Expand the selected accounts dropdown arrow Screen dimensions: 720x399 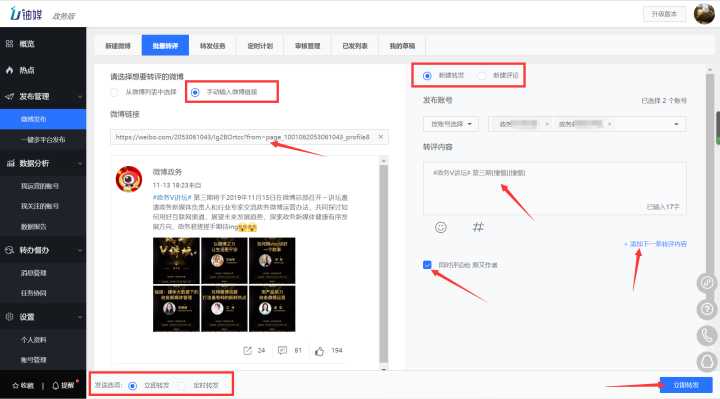676,124
